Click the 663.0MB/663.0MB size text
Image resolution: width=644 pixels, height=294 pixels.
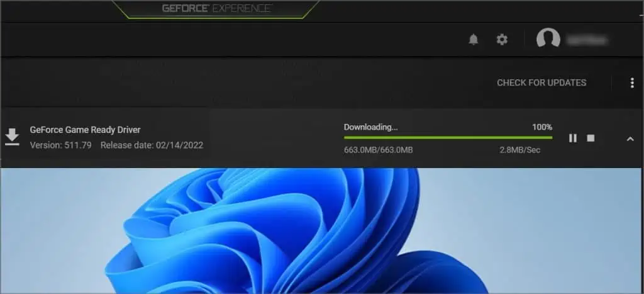[378, 150]
